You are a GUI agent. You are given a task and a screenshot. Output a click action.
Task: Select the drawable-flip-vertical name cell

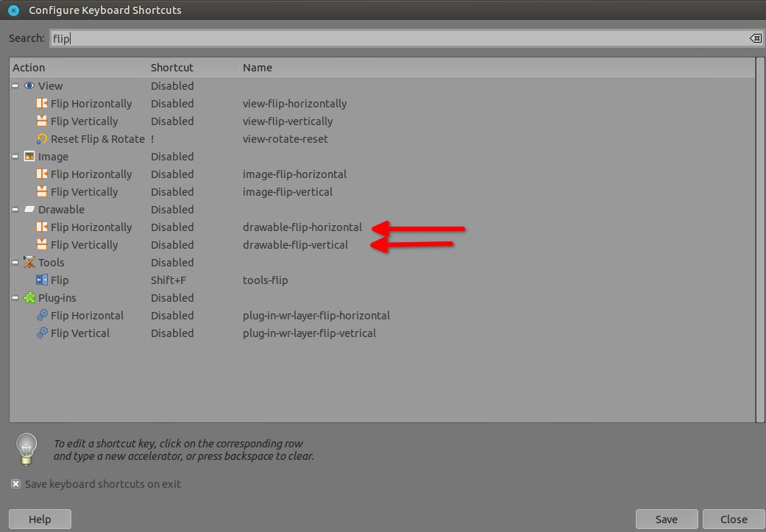tap(296, 245)
